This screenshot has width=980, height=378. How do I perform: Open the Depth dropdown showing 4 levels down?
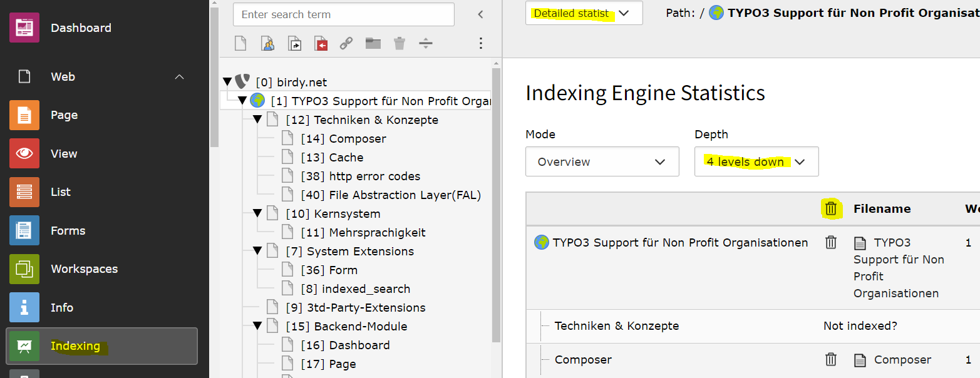click(756, 161)
